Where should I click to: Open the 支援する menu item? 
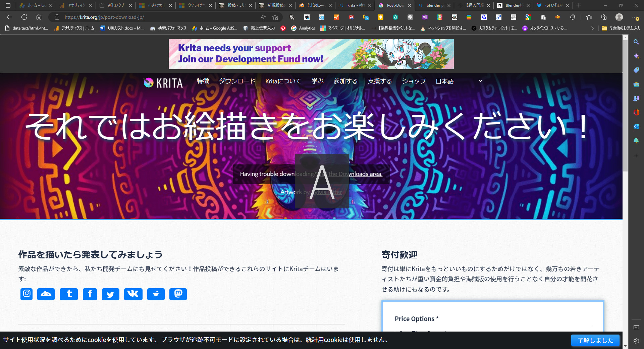pyautogui.click(x=380, y=81)
